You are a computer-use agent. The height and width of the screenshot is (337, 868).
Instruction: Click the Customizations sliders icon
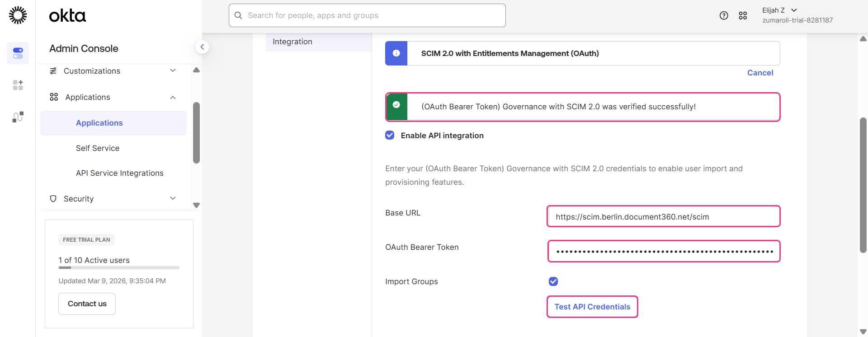(x=53, y=71)
